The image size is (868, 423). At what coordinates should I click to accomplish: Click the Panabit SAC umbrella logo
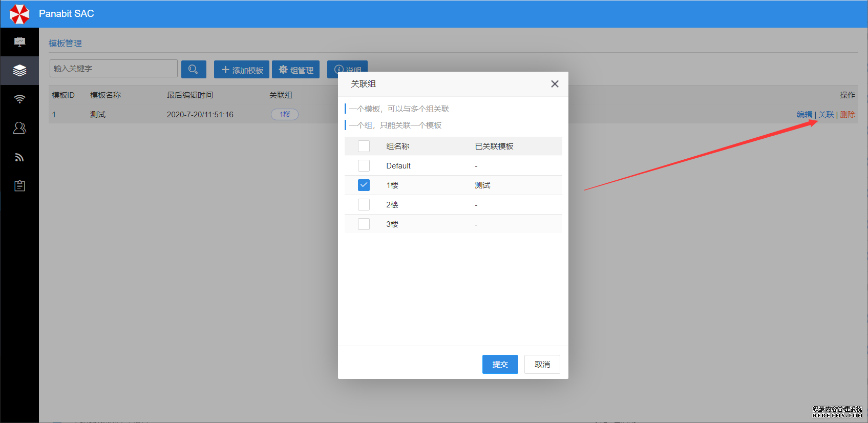pyautogui.click(x=19, y=14)
